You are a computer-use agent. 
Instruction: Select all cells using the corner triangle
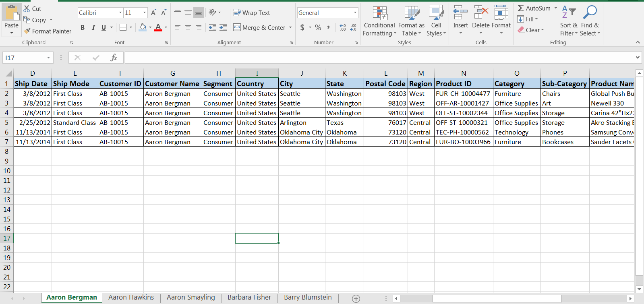click(x=9, y=73)
